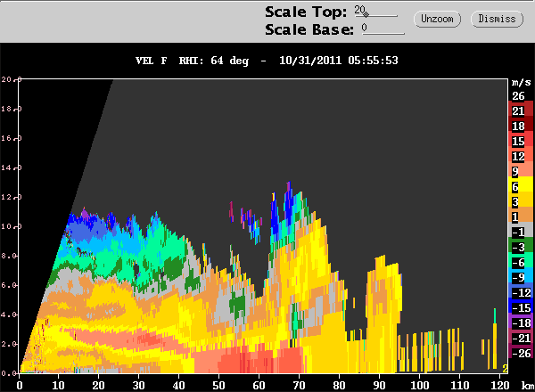Pick the -9 m/s light blue swatch
This screenshot has height=392, width=535.
(521, 277)
